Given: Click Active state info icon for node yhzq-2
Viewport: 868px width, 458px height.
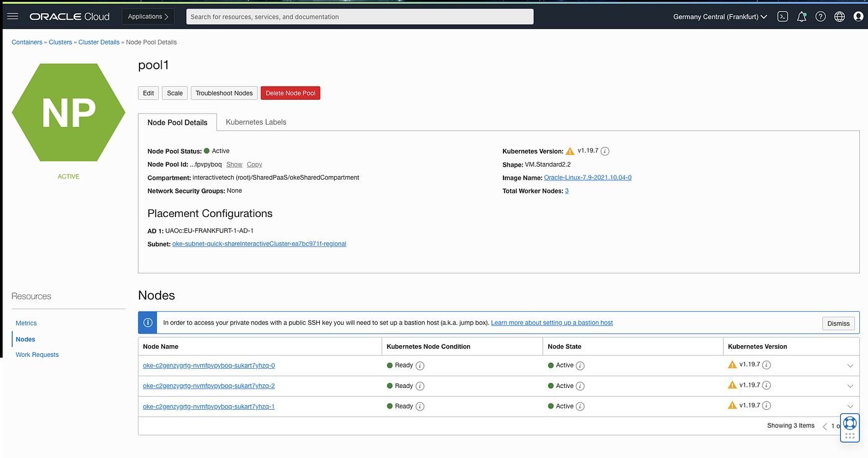Looking at the screenshot, I should [580, 386].
